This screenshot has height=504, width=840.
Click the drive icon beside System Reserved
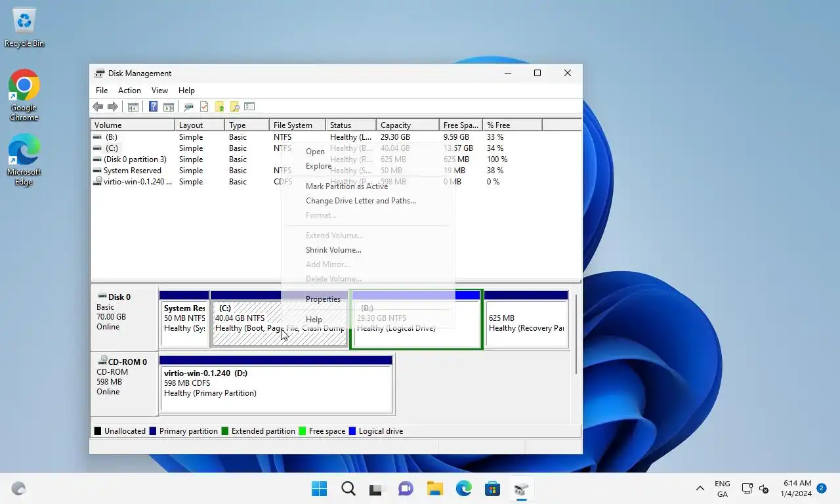click(x=98, y=171)
